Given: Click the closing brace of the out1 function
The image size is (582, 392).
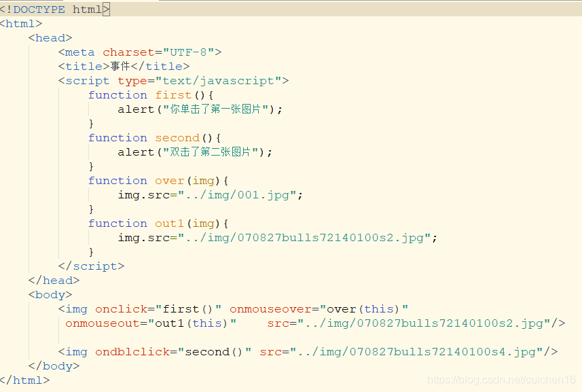Looking at the screenshot, I should pos(91,252).
